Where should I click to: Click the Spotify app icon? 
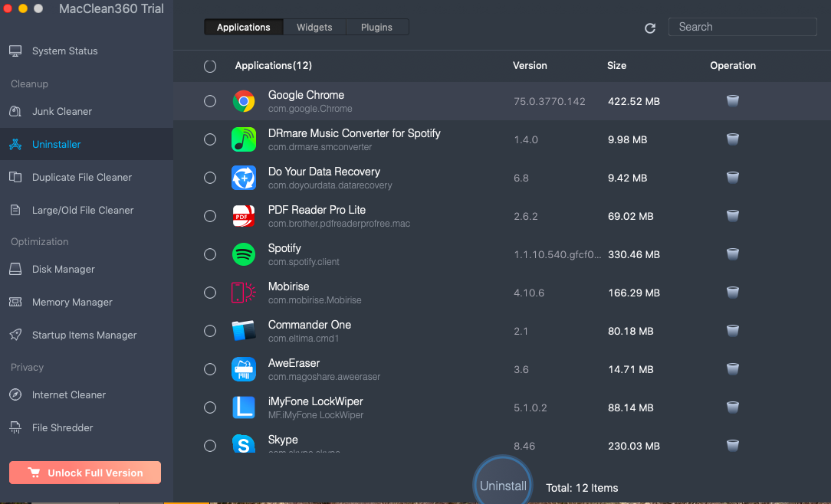coord(244,254)
